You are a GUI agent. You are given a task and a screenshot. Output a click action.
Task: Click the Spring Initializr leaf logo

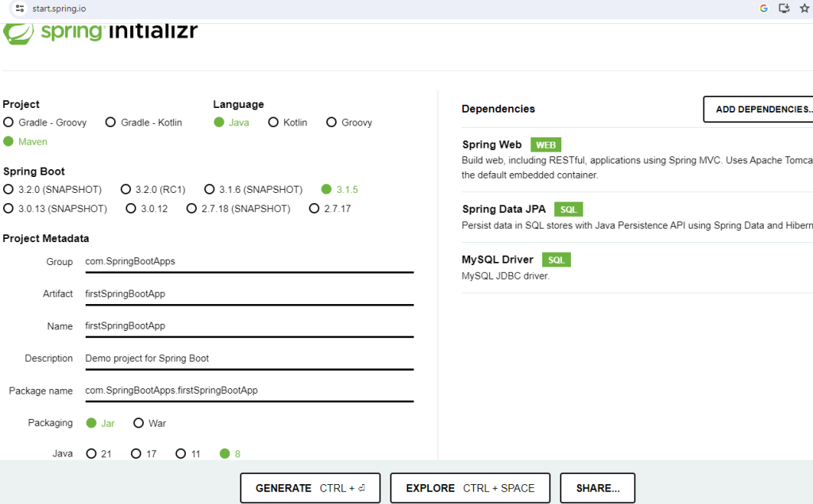(18, 33)
